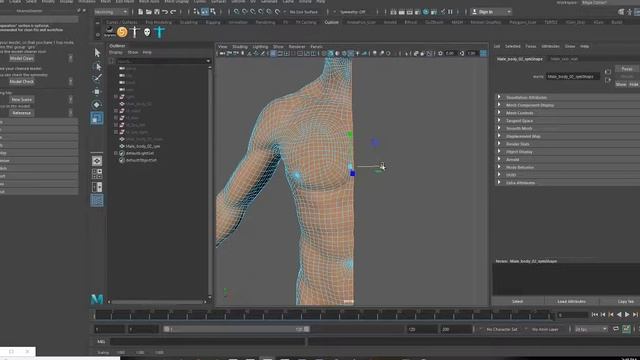Image resolution: width=640 pixels, height=360 pixels.
Task: Toggle visibility of defaultLightSet in Outliner
Action: tap(122, 153)
